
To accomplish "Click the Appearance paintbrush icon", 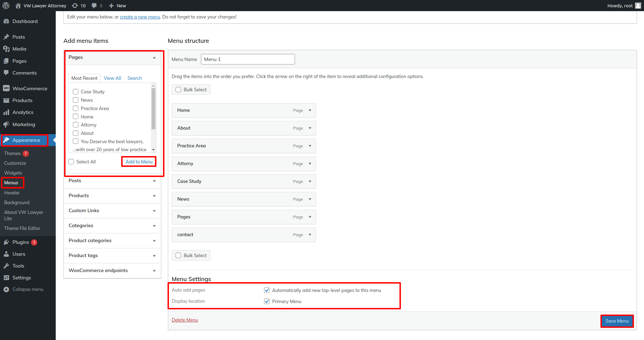I will (6, 140).
